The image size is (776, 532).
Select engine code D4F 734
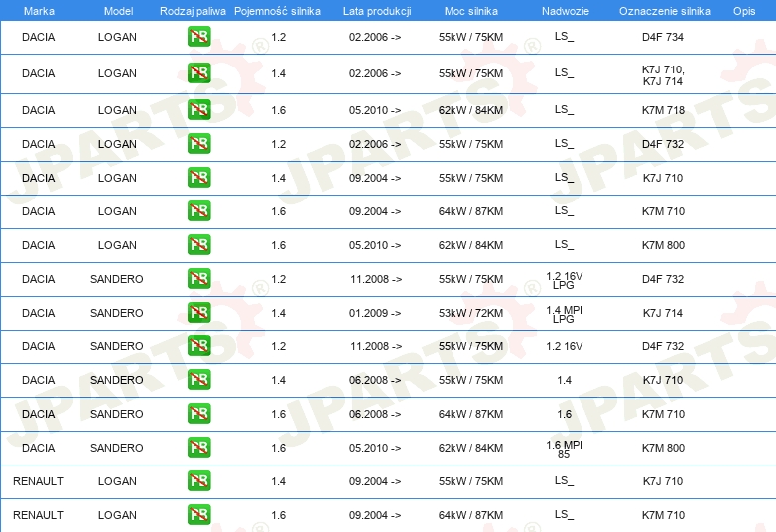point(663,37)
